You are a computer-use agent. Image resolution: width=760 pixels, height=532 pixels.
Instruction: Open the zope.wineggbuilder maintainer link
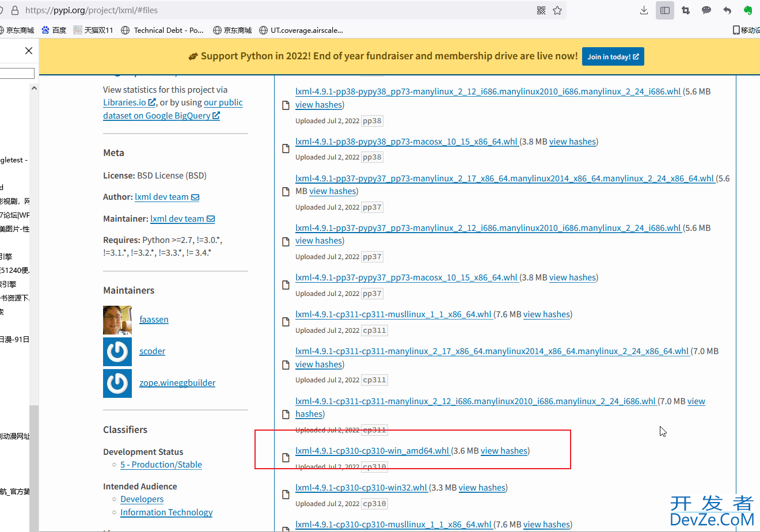click(x=177, y=383)
